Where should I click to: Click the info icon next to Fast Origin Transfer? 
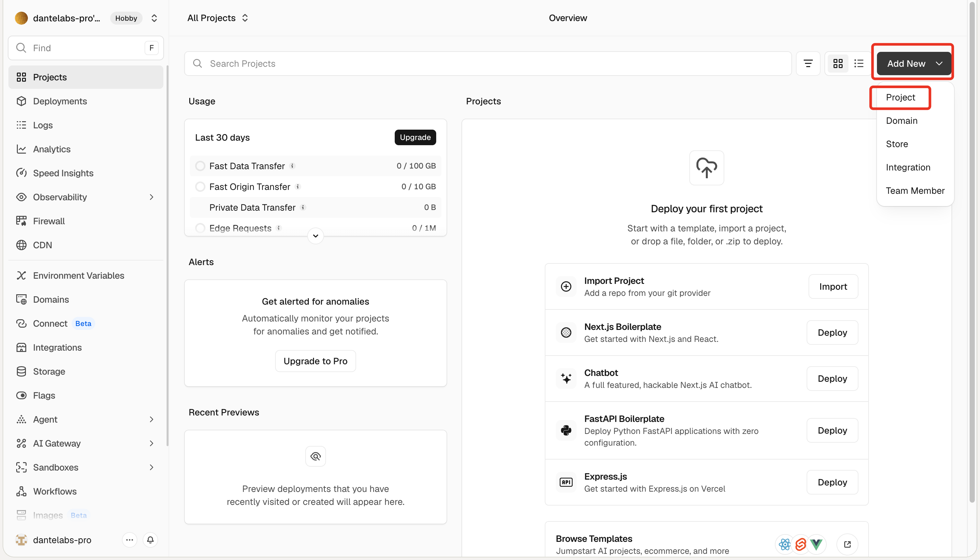(298, 187)
